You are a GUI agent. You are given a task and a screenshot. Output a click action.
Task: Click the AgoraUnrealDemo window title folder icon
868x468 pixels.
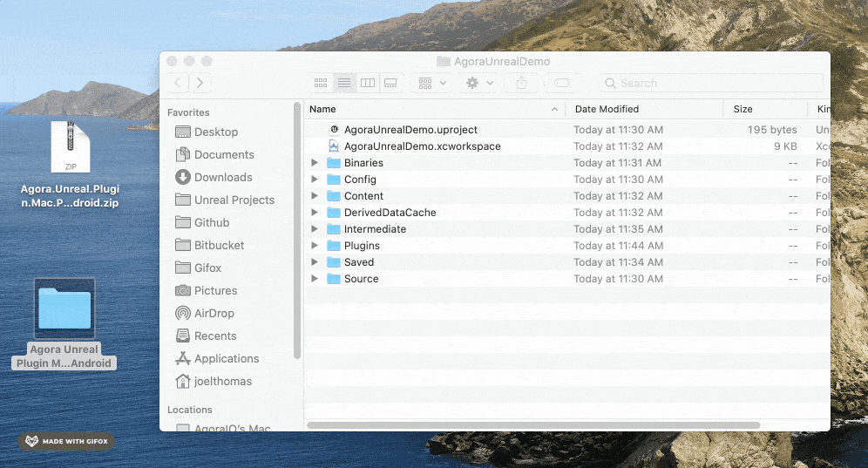click(x=444, y=62)
